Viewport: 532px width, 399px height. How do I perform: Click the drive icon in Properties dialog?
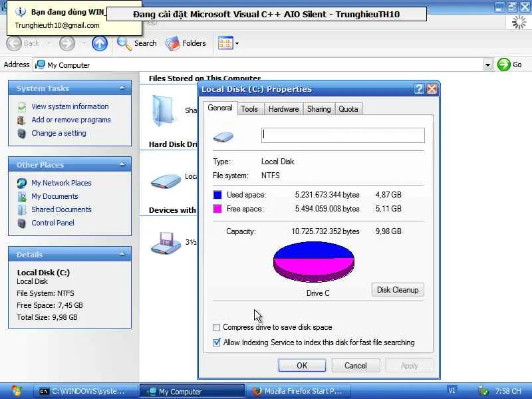click(x=223, y=137)
